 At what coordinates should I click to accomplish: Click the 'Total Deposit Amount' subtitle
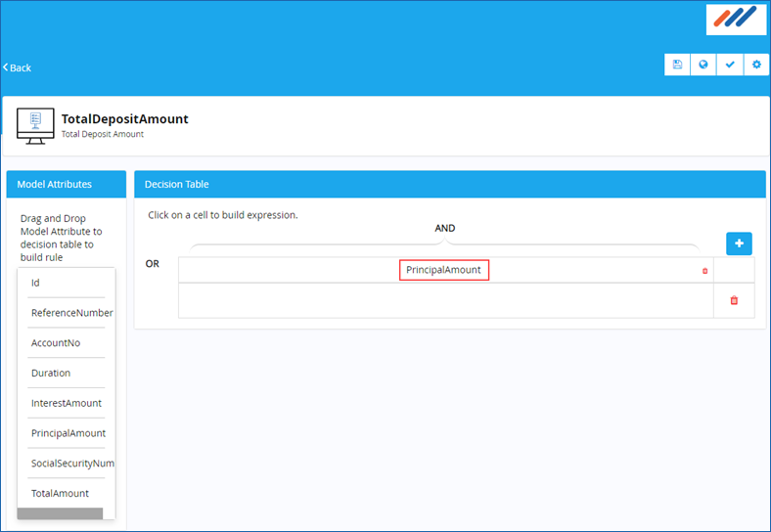click(x=103, y=134)
